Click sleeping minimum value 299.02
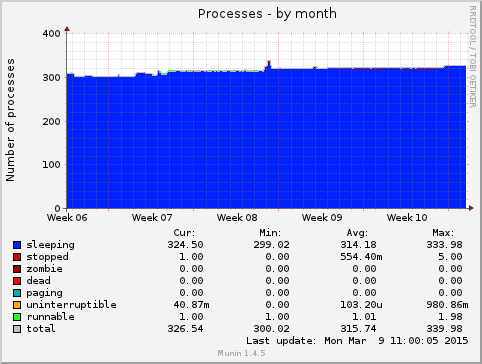Viewport: 482px width, 364px height. tap(271, 245)
